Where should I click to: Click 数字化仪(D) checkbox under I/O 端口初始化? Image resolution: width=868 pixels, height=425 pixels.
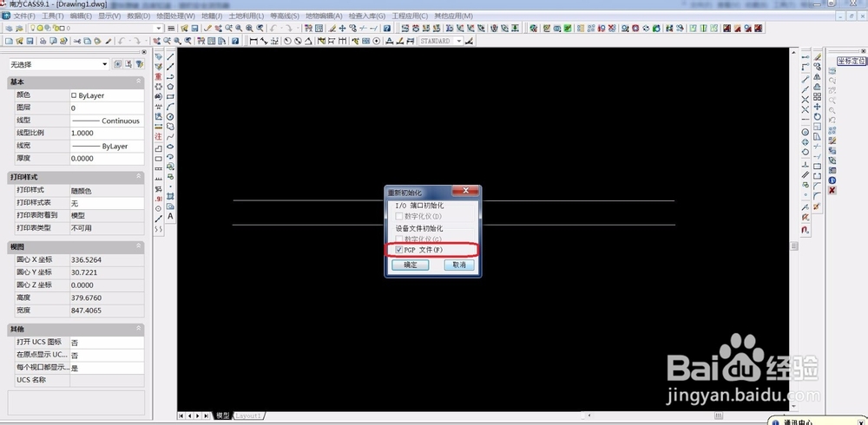click(x=399, y=216)
